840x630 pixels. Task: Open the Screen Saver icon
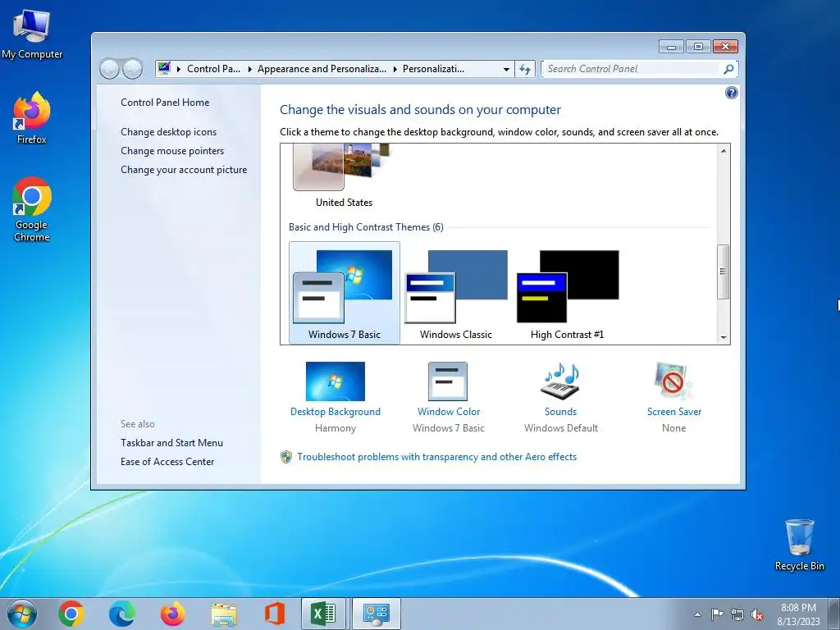click(673, 381)
